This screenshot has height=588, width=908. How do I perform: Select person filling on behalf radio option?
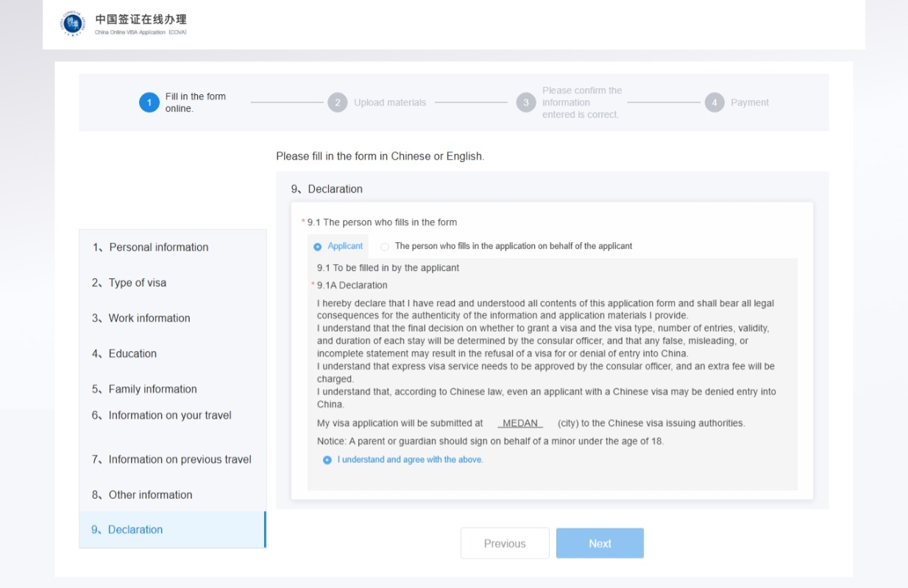click(x=385, y=247)
